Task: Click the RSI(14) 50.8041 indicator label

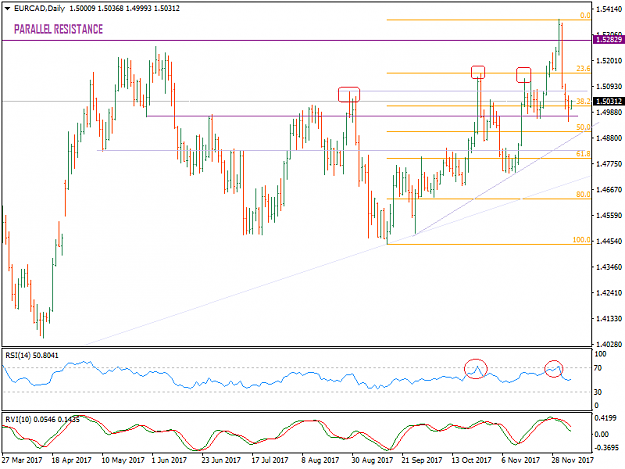Action: click(31, 355)
